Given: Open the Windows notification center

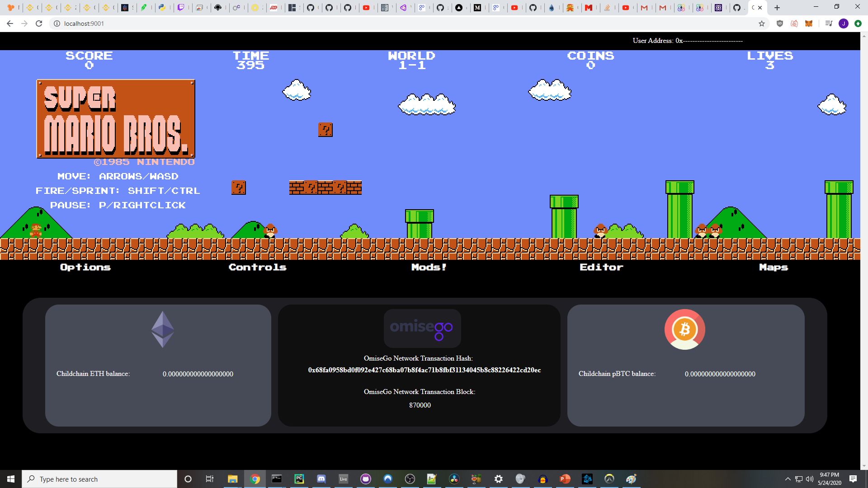Looking at the screenshot, I should point(853,479).
